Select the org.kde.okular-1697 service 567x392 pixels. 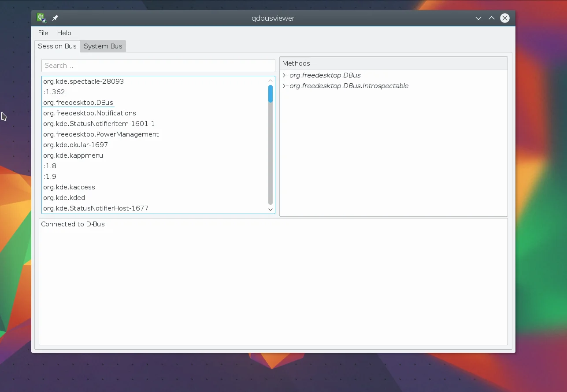click(x=75, y=145)
